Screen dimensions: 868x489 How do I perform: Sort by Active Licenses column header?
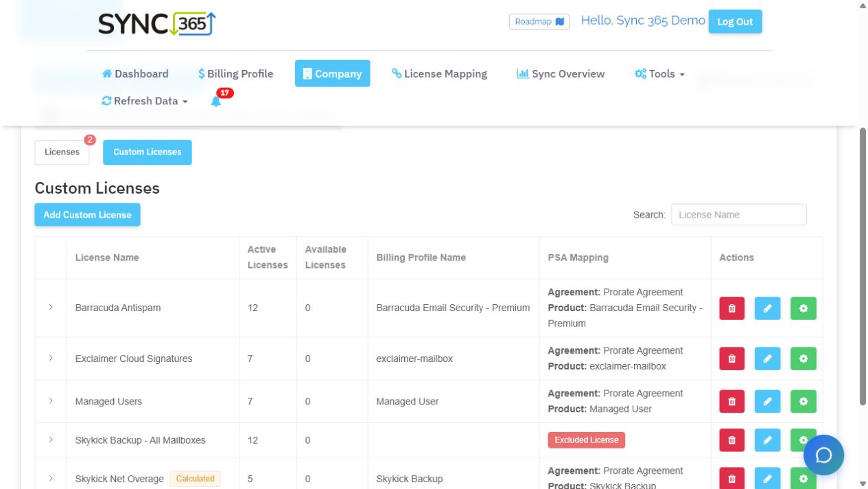[x=268, y=258]
